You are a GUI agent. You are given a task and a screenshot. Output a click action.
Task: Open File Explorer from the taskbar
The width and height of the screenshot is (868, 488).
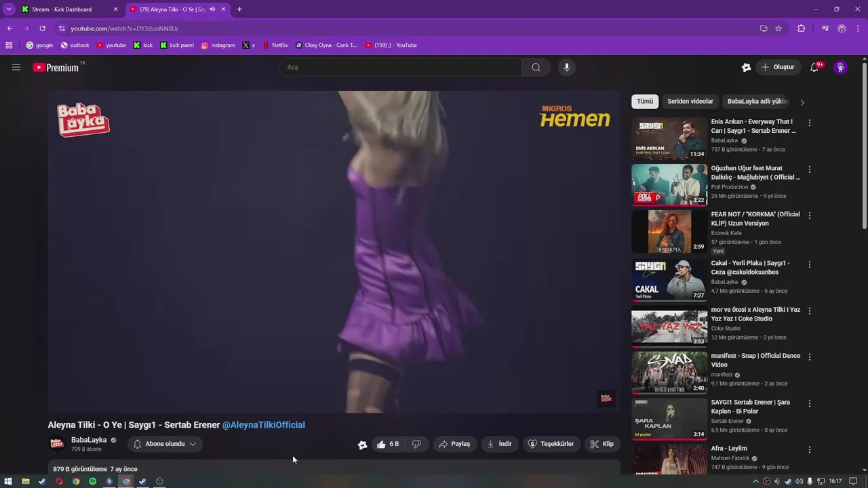pos(25,481)
